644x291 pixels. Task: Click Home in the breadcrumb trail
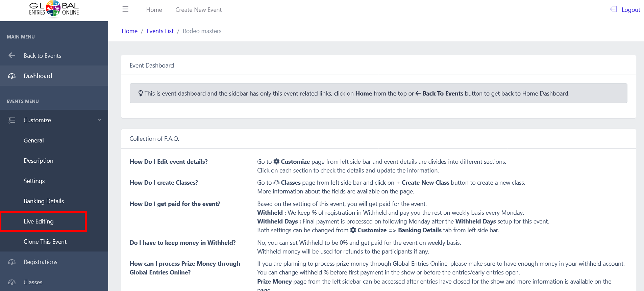129,31
